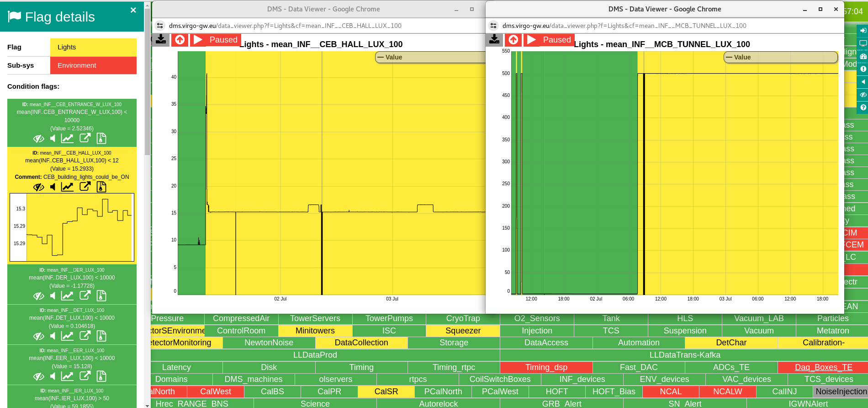The height and width of the screenshot is (408, 868).
Task: Click the MCB_TUNNEL viewer address bar URL
Action: pyautogui.click(x=624, y=26)
